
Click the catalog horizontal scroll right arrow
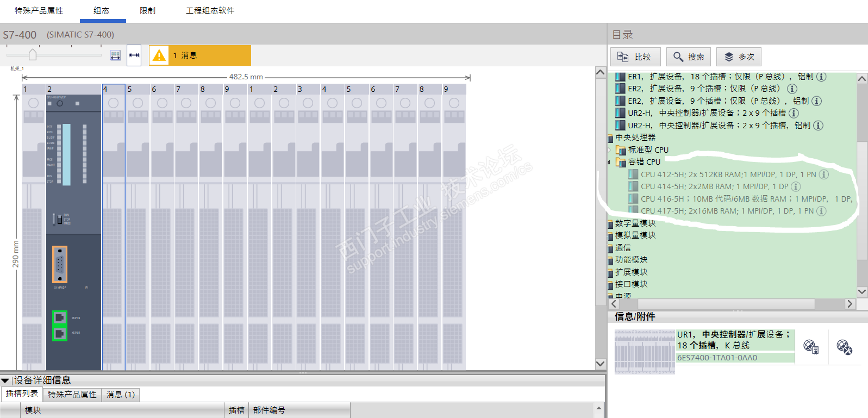click(x=850, y=304)
